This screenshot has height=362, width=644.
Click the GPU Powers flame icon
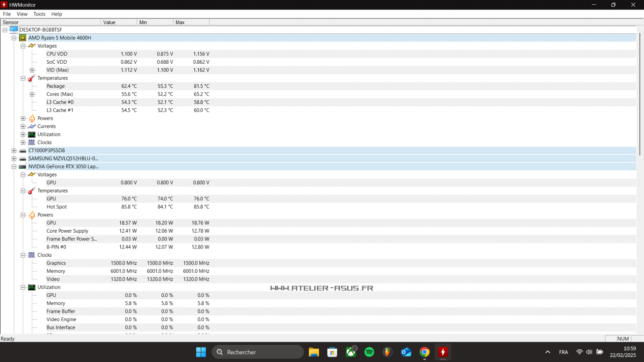coord(32,215)
